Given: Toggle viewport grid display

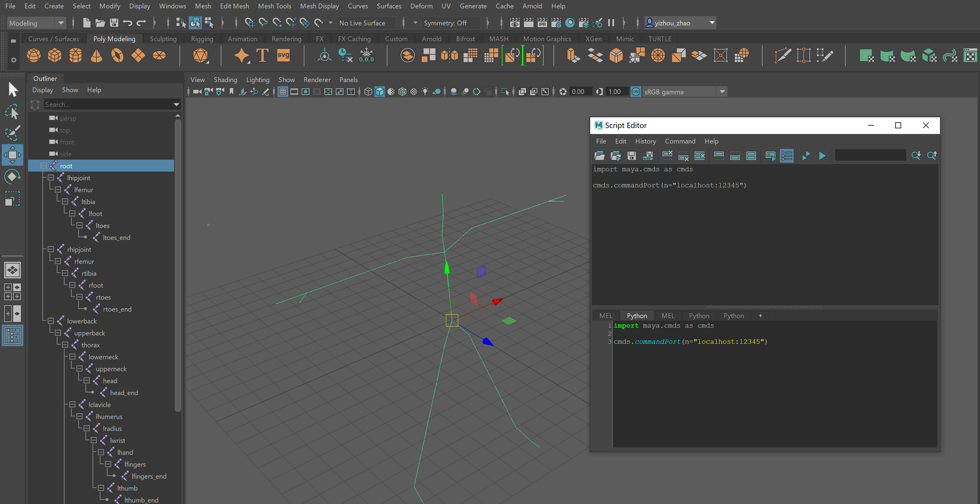Looking at the screenshot, I should click(x=283, y=92).
